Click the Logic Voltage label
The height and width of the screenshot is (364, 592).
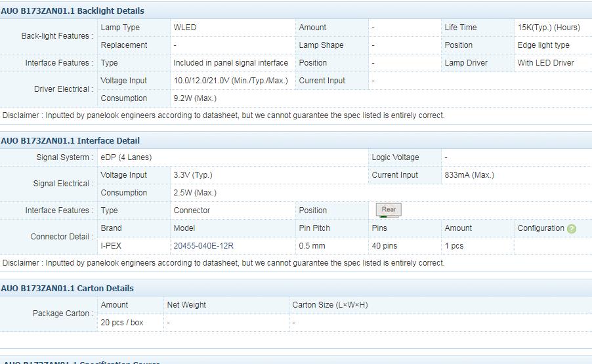pos(395,157)
